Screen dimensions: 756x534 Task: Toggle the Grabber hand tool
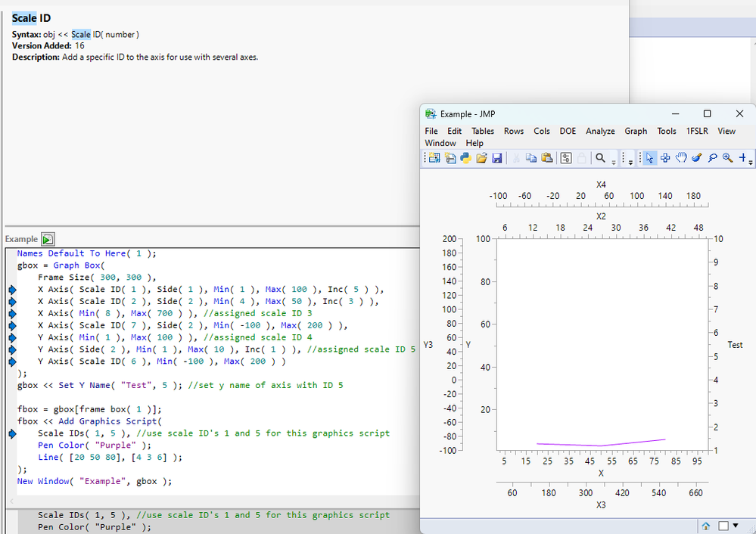(x=681, y=158)
